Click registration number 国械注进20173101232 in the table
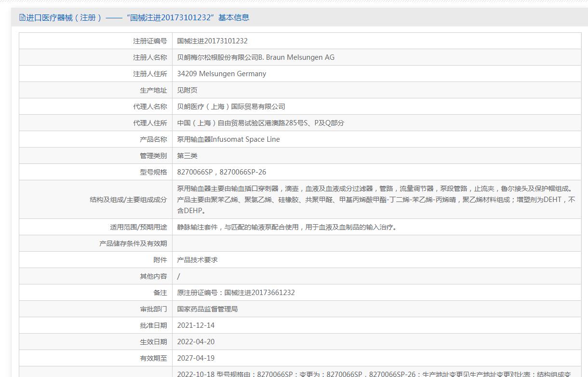 [212, 41]
